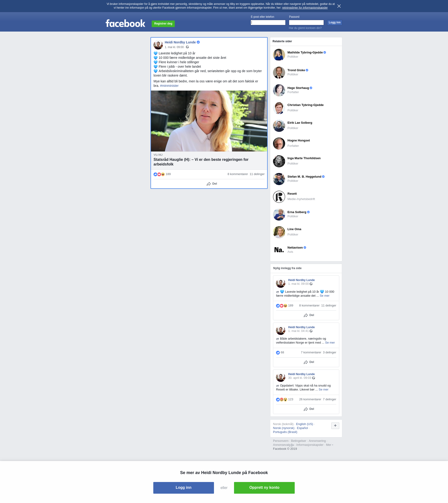The height and width of the screenshot is (503, 448).
Task: Switch language to English (US)
Action: 304,424
